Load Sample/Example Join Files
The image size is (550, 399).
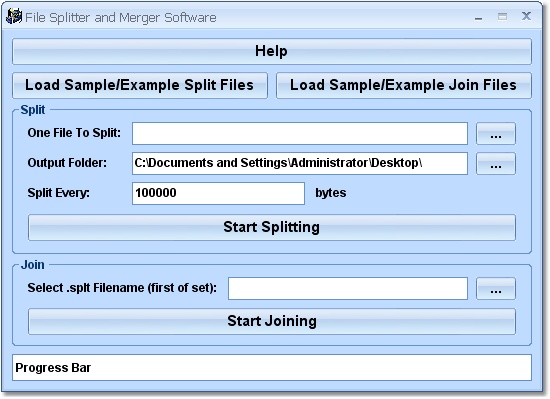(x=404, y=85)
